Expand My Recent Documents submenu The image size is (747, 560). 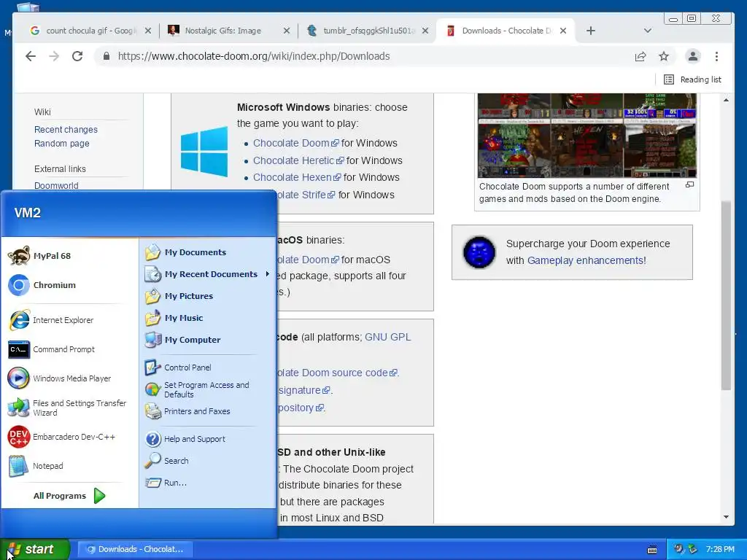207,274
